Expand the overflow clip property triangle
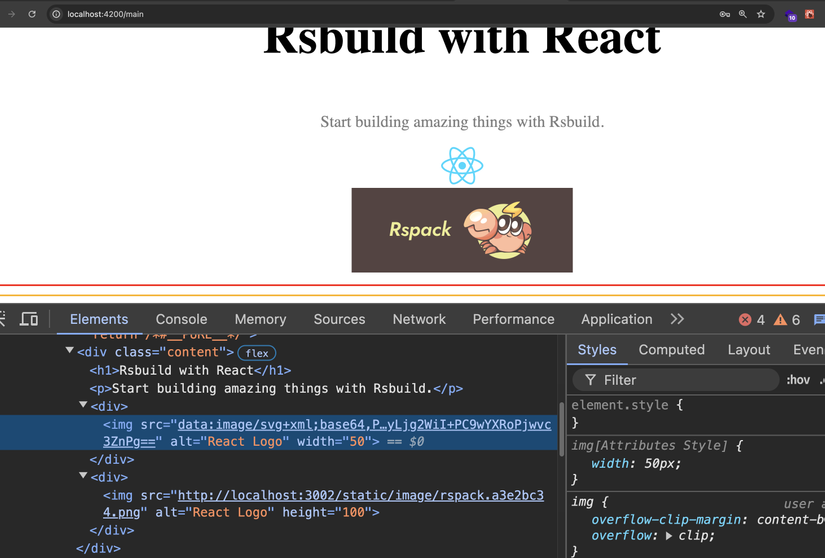 [x=669, y=536]
